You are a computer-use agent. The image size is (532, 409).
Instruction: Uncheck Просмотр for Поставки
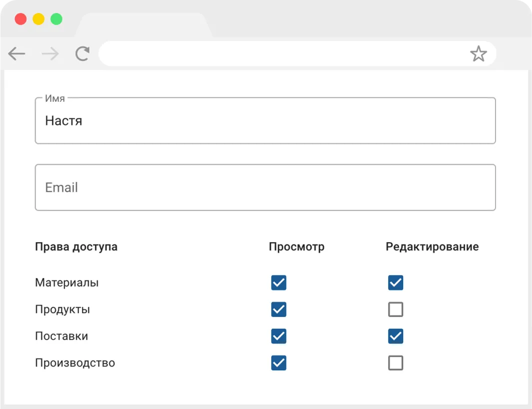(x=279, y=336)
